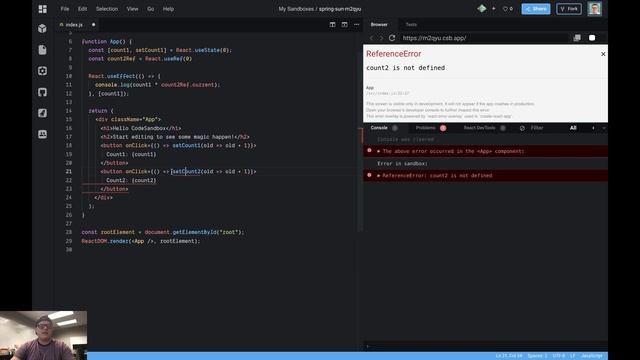Go back in the preview browser

pyautogui.click(x=371, y=38)
